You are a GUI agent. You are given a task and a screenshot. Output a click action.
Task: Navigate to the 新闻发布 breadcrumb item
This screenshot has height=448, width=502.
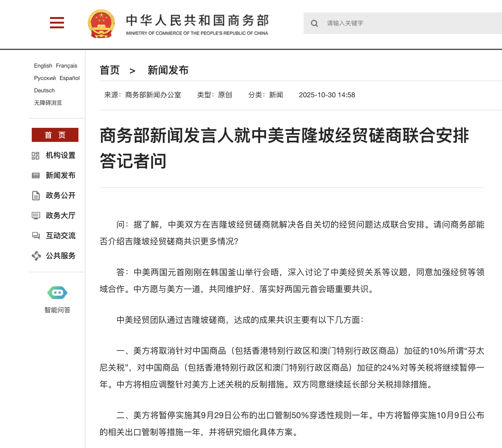click(169, 70)
